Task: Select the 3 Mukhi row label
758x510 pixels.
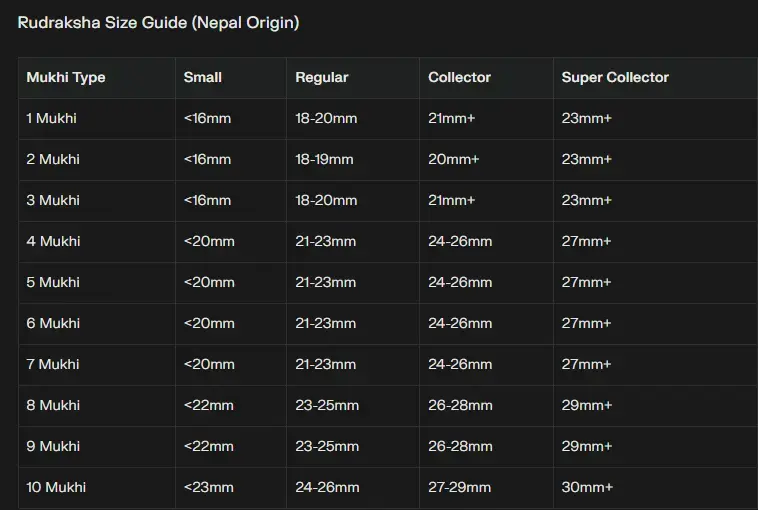Action: (53, 200)
